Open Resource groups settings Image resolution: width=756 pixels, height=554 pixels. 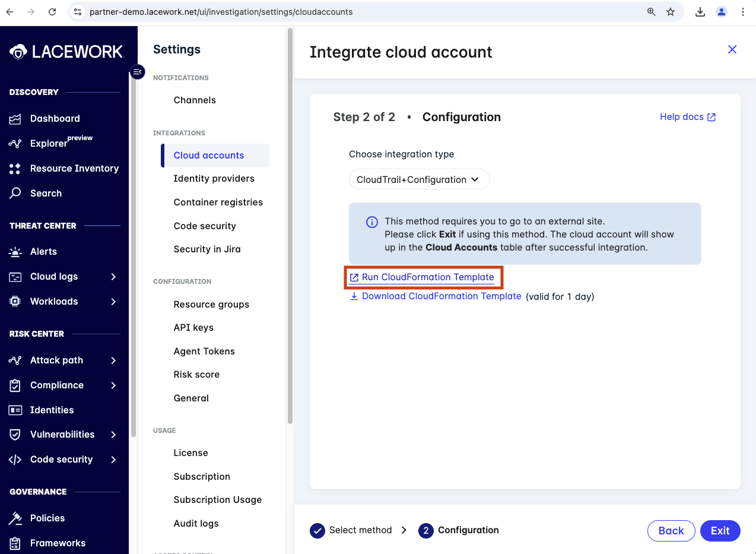tap(211, 305)
